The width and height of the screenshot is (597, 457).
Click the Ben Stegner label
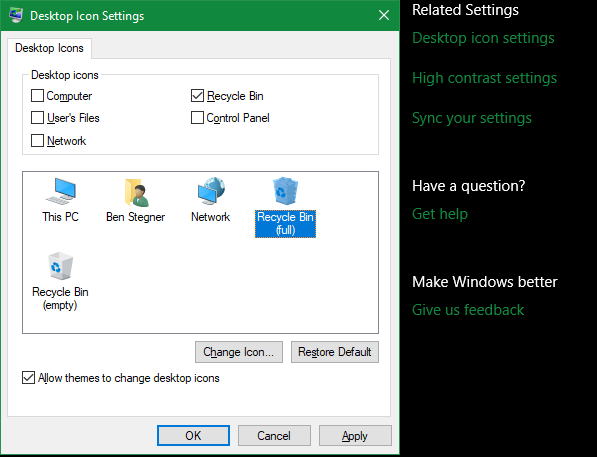tap(136, 217)
